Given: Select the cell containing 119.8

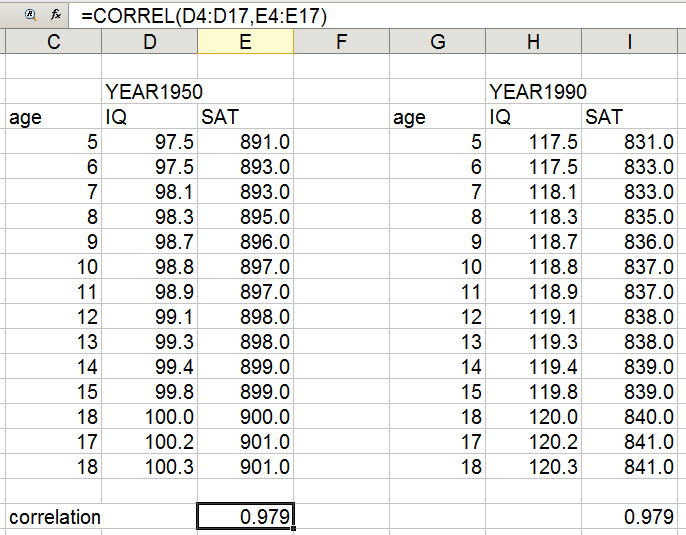Looking at the screenshot, I should 533,391.
